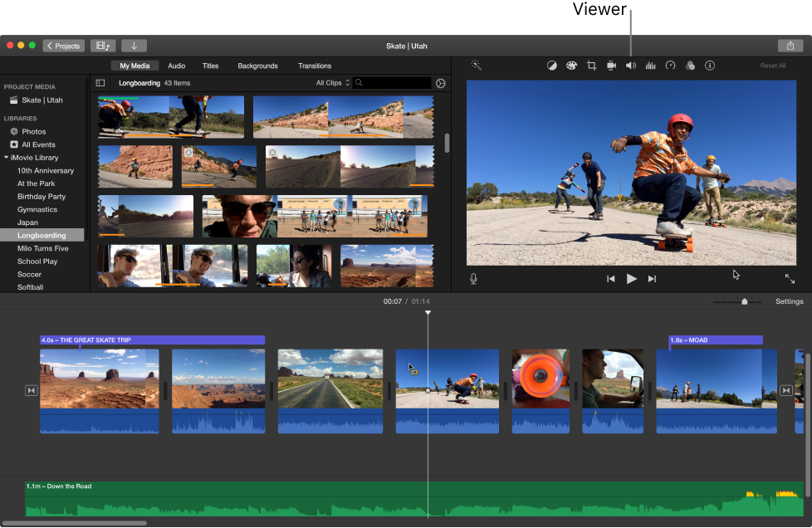Click the Voiceover microphone icon
Image resolution: width=812 pixels, height=528 pixels.
(x=472, y=278)
